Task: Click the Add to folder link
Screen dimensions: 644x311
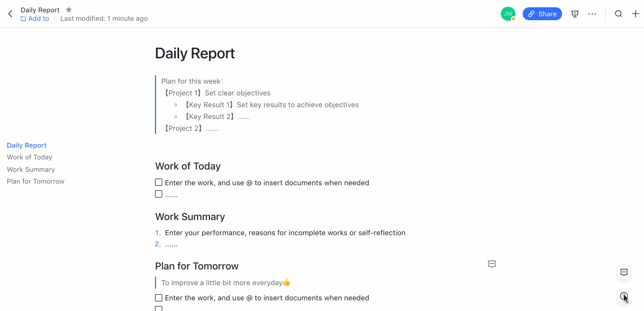Action: coord(35,19)
